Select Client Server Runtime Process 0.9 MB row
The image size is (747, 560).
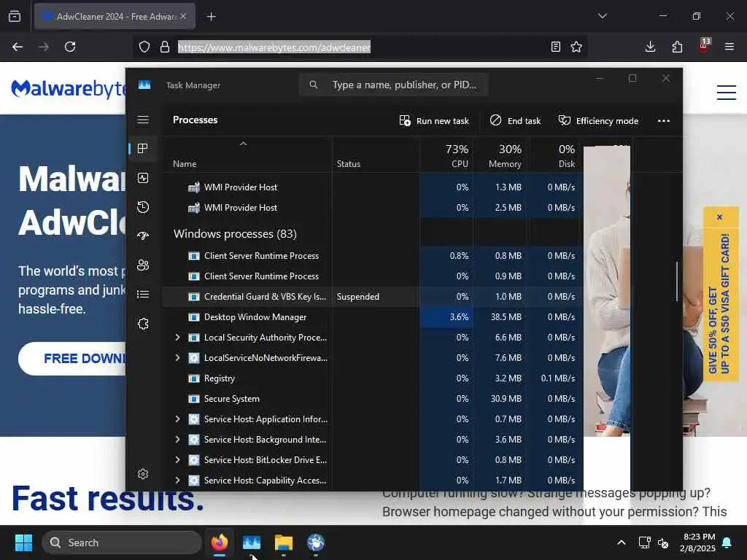(373, 276)
